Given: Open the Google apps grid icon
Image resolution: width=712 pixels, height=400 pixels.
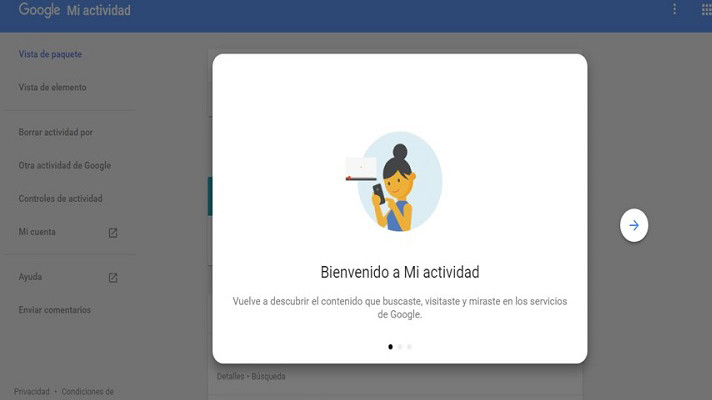Looking at the screenshot, I should pos(707,10).
